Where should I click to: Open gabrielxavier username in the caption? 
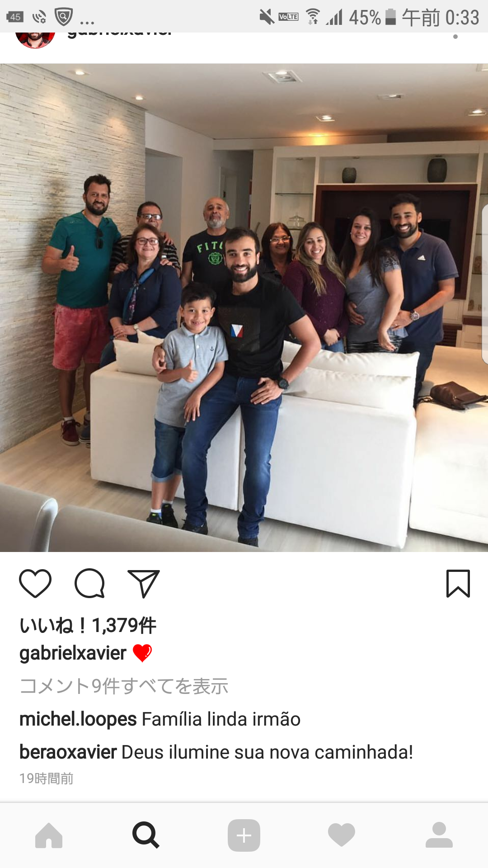point(73,653)
